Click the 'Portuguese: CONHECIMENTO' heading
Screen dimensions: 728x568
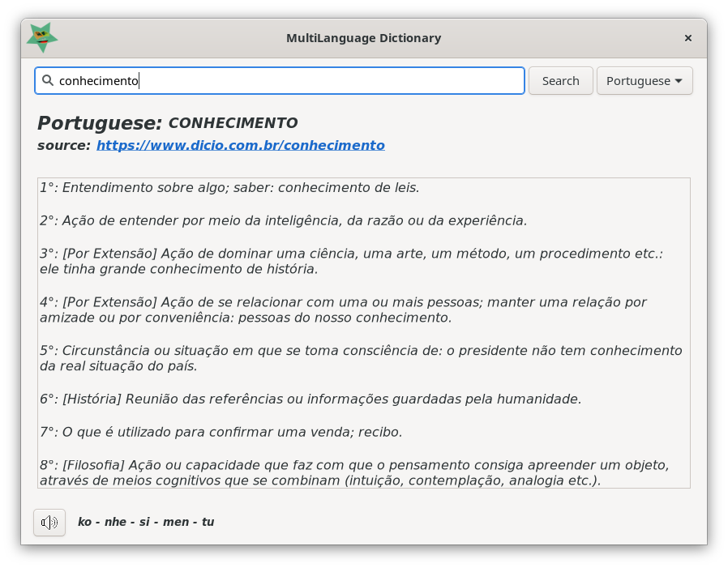point(168,123)
